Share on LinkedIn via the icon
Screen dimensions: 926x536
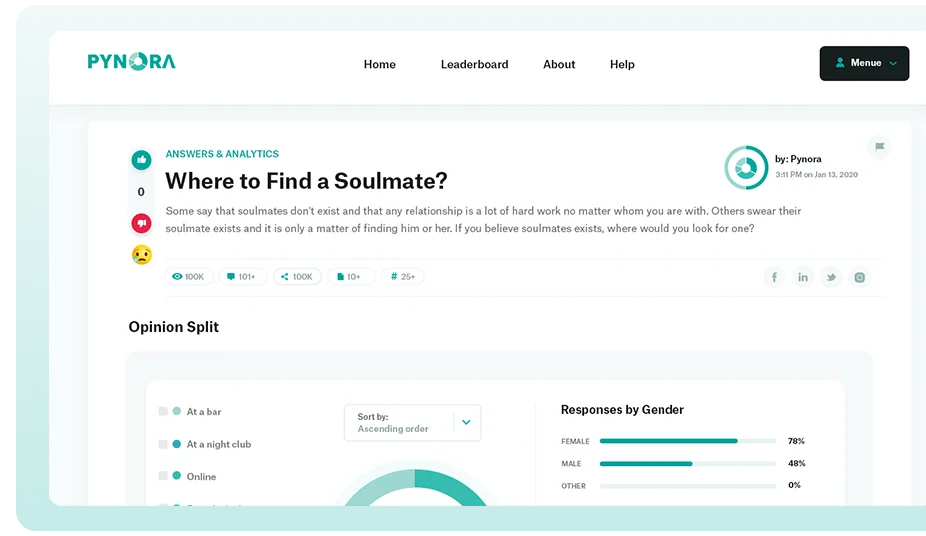click(802, 277)
